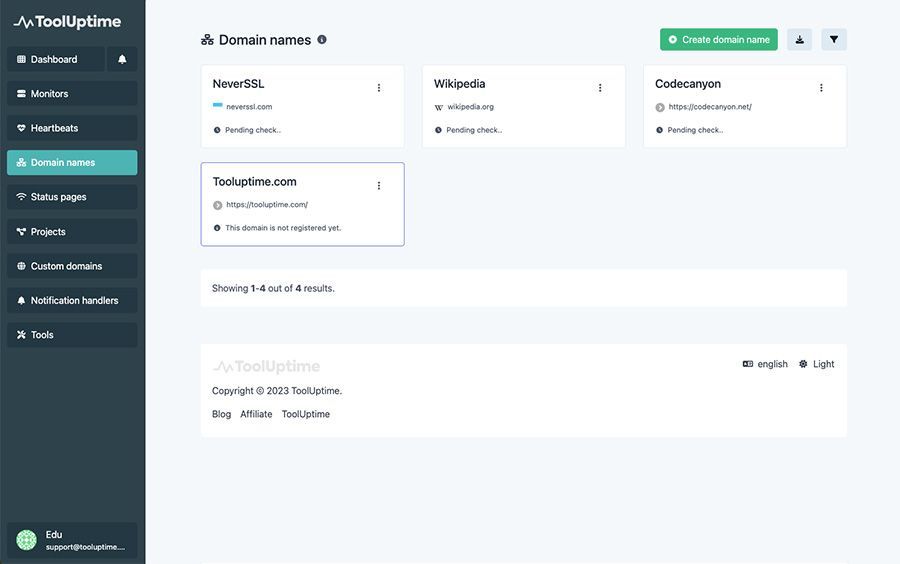Screen dimensions: 900x564
Task: Open the Tooluptime.com domain title
Action: pos(254,182)
